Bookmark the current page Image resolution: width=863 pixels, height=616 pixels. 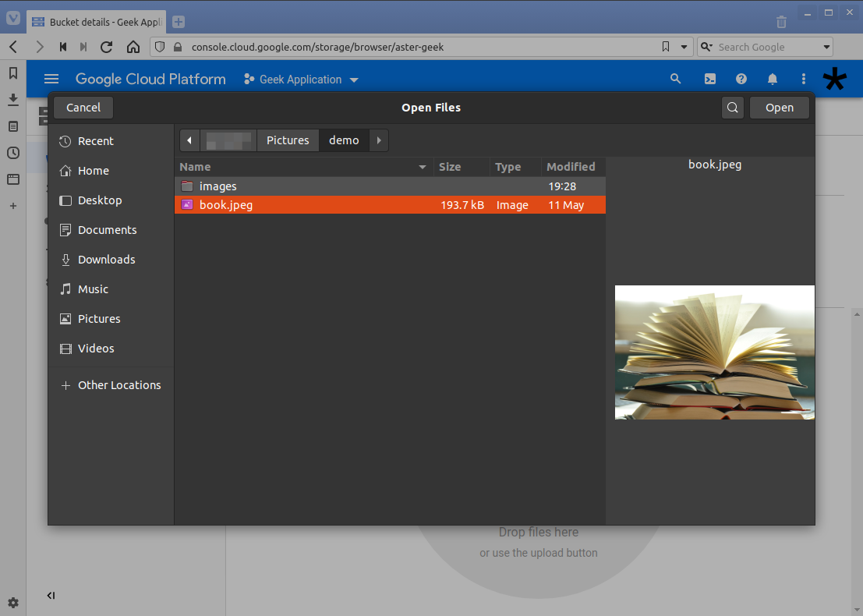click(667, 47)
